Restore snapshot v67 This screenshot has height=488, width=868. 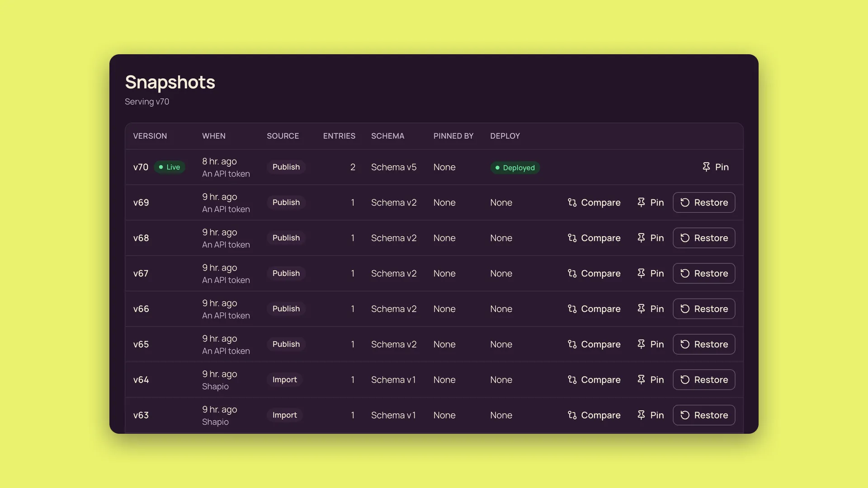tap(704, 273)
